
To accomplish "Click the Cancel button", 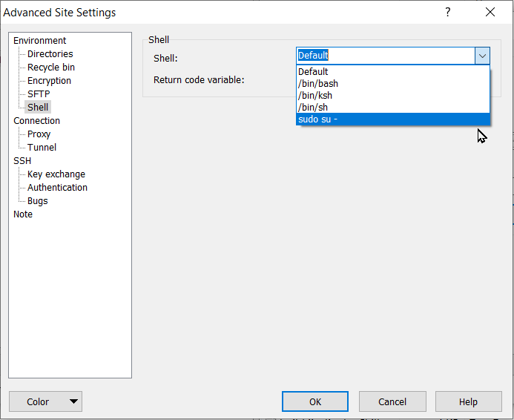I will [392, 401].
